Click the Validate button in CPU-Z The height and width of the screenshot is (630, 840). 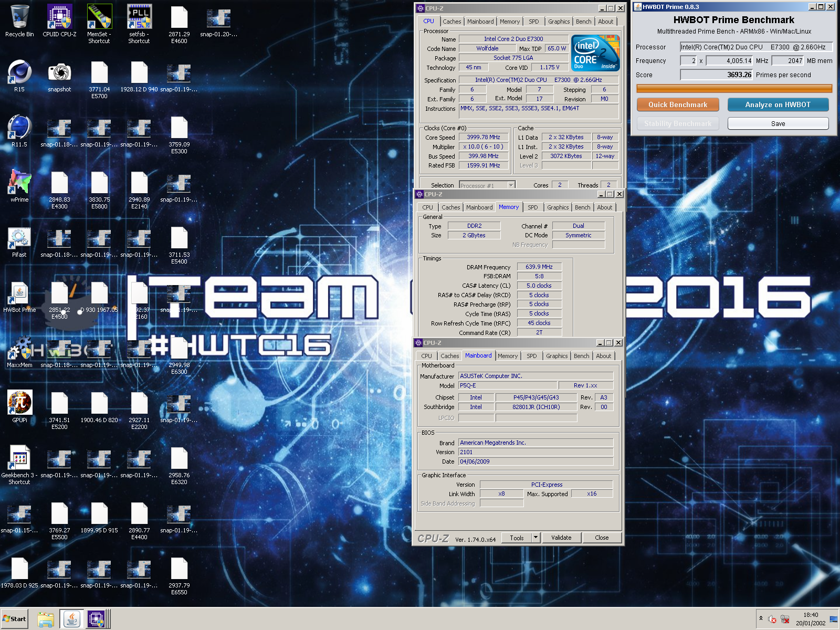click(561, 538)
